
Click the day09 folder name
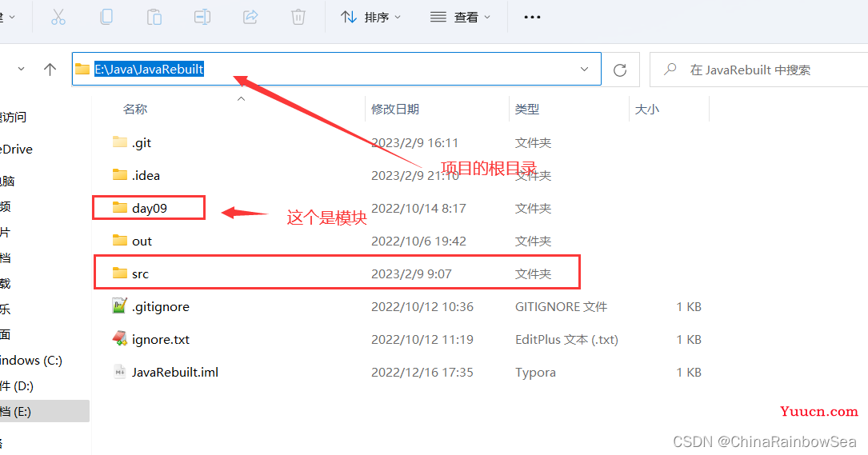pos(150,209)
